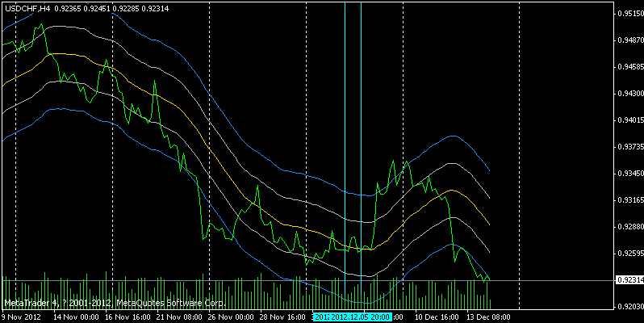Click the 10 Dec 16:00 time axis label
Viewport: 644px width, 323px height.
point(437,317)
